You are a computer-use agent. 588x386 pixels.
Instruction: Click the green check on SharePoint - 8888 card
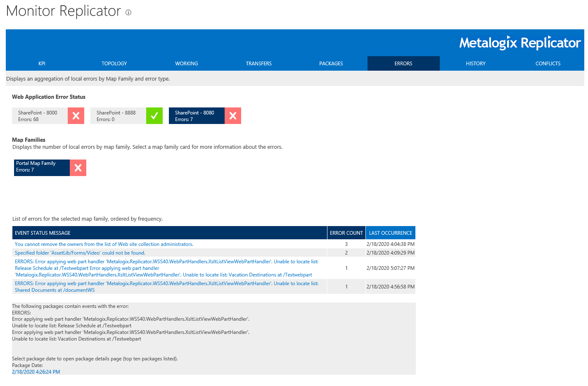click(154, 116)
